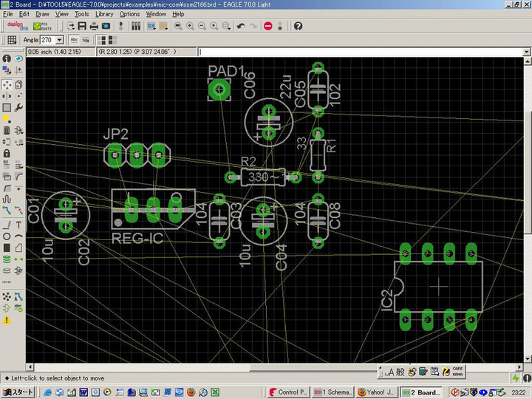This screenshot has height=399, width=532.
Task: Click the Windows Start button
Action: coord(18,392)
